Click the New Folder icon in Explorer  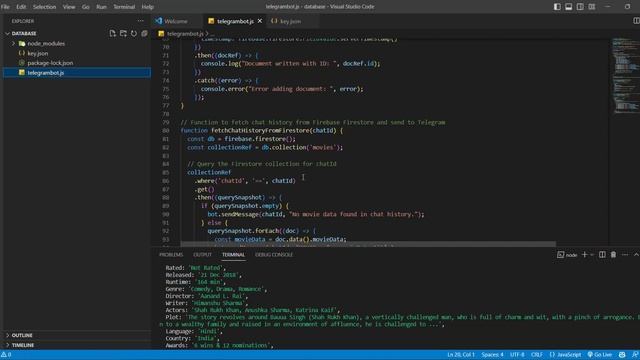pyautogui.click(x=123, y=33)
